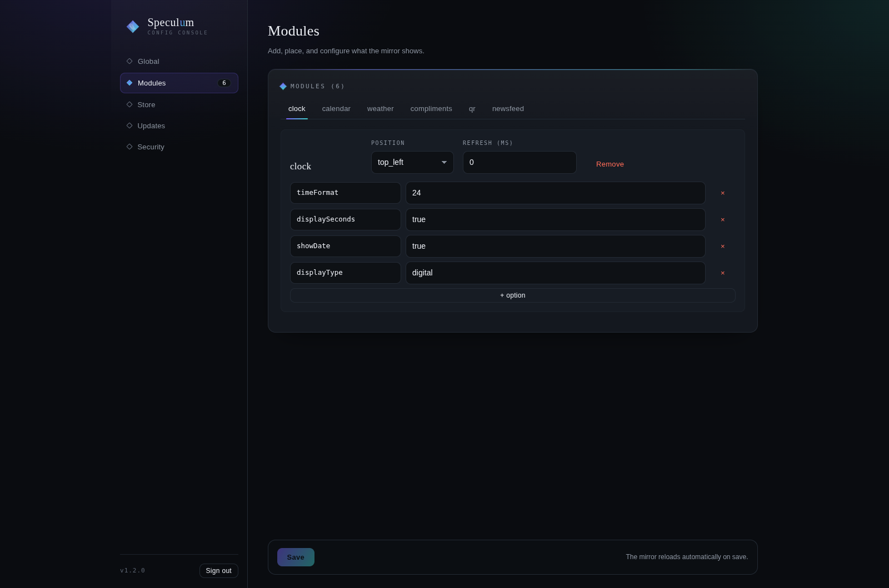
Task: Click the displaySeconds key field
Action: [346, 219]
